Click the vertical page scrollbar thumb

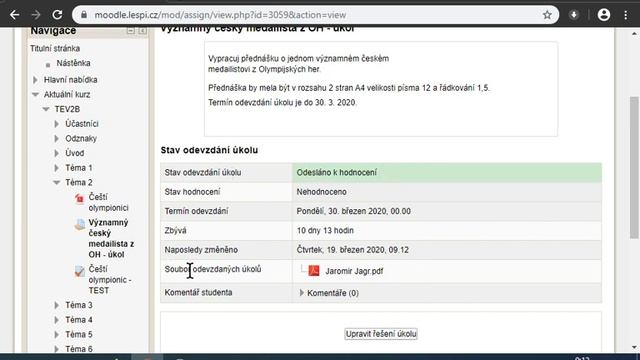[634, 167]
